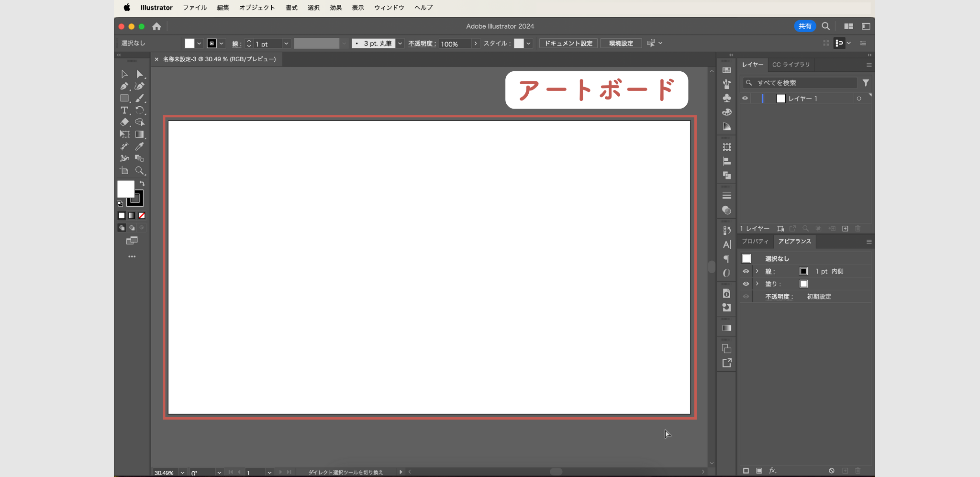Select the Rotate tool

click(140, 110)
